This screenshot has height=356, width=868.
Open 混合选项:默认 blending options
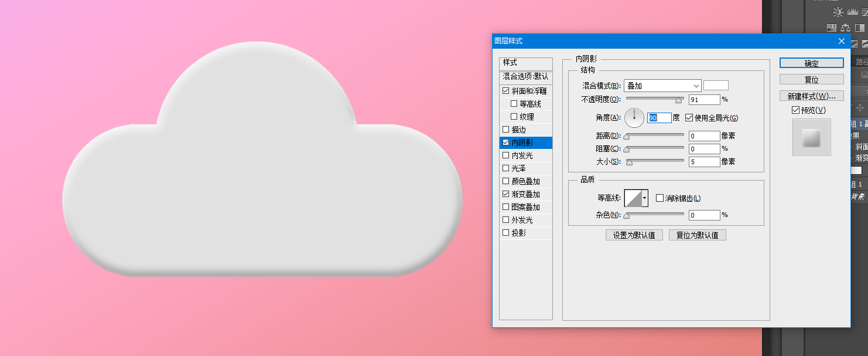526,77
